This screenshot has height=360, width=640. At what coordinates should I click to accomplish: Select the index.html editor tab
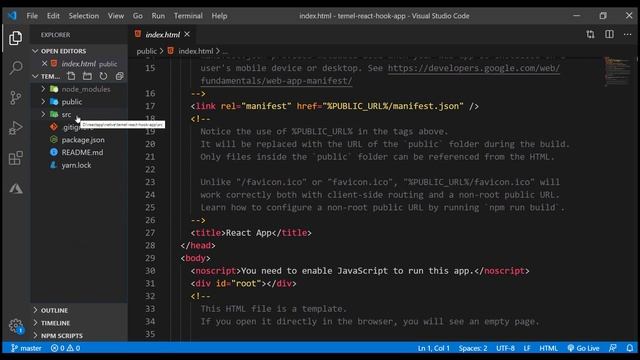[x=162, y=35]
